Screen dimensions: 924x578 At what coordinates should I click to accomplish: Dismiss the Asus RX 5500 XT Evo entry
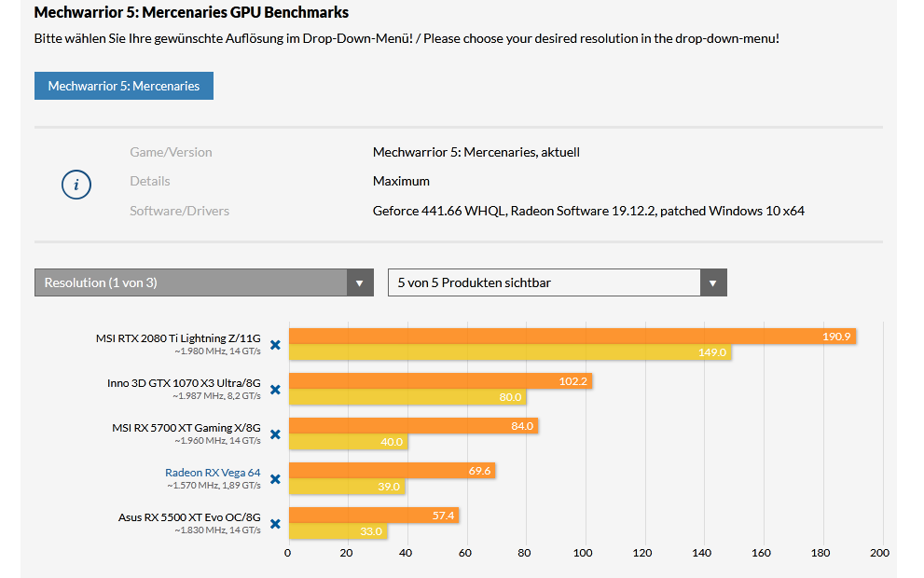tap(275, 524)
